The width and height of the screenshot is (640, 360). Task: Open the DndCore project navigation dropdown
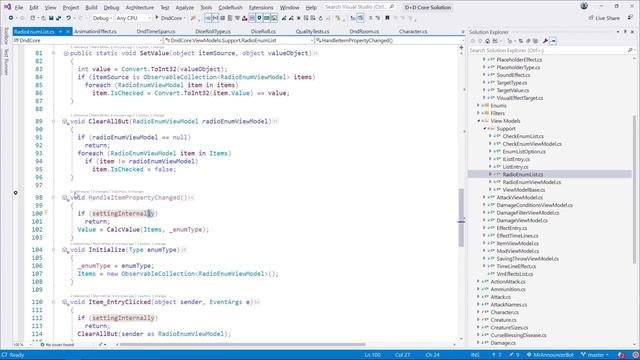pos(88,40)
